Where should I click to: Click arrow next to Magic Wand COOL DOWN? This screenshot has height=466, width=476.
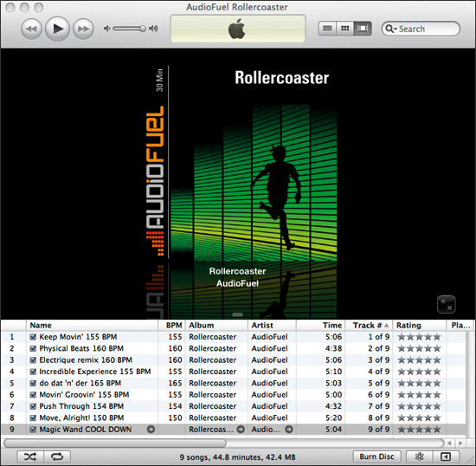(x=151, y=430)
